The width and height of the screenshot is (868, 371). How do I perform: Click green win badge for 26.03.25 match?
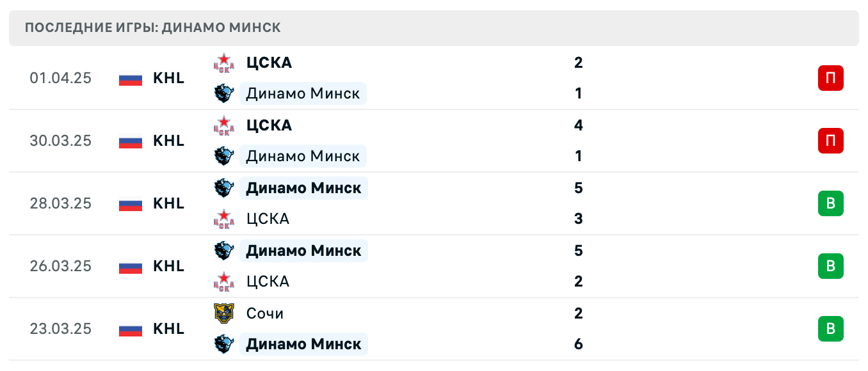pyautogui.click(x=830, y=266)
